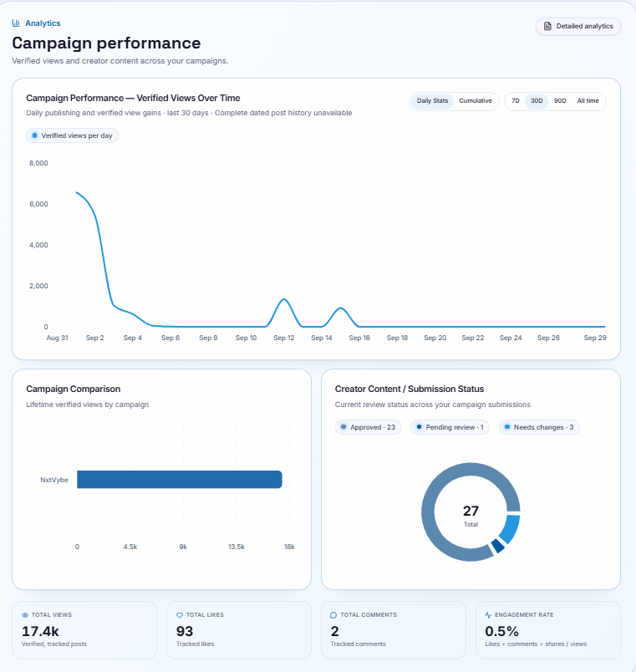Click the 8,000 y-axis label
This screenshot has width=636, height=672.
pos(38,163)
